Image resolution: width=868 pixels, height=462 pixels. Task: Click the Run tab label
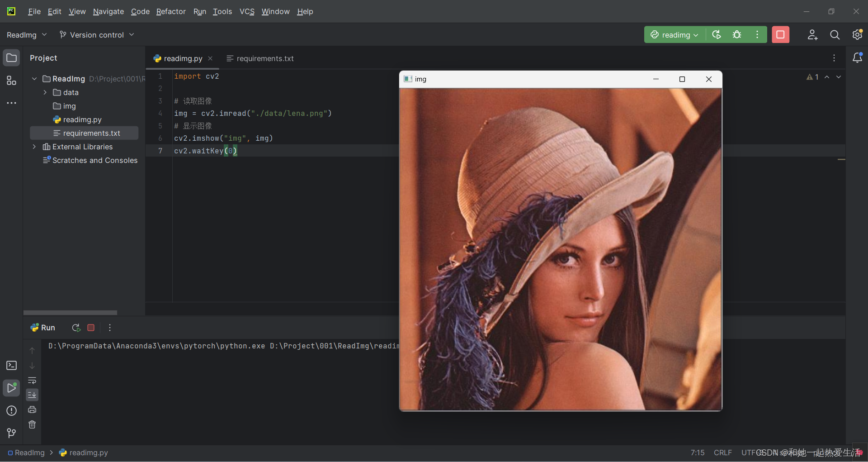point(43,328)
